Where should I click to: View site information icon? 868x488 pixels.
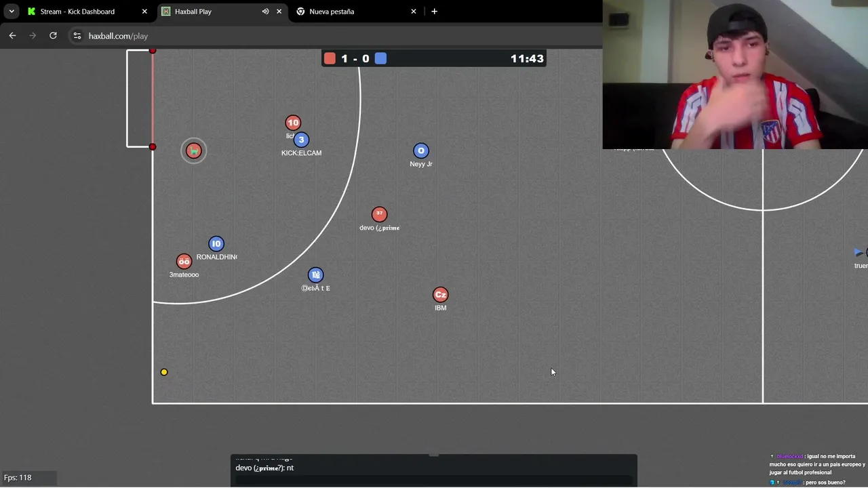pyautogui.click(x=77, y=36)
